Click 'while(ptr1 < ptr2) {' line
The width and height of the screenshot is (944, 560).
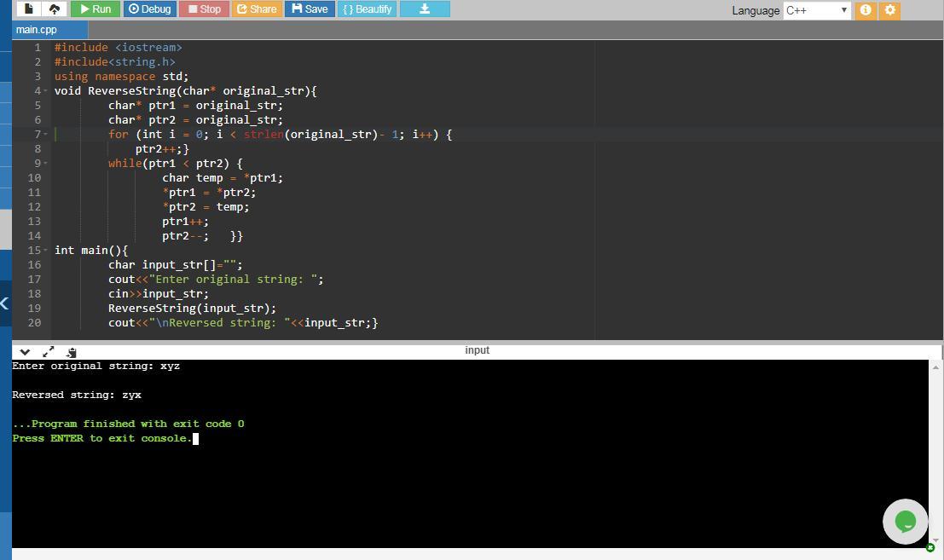tap(175, 163)
